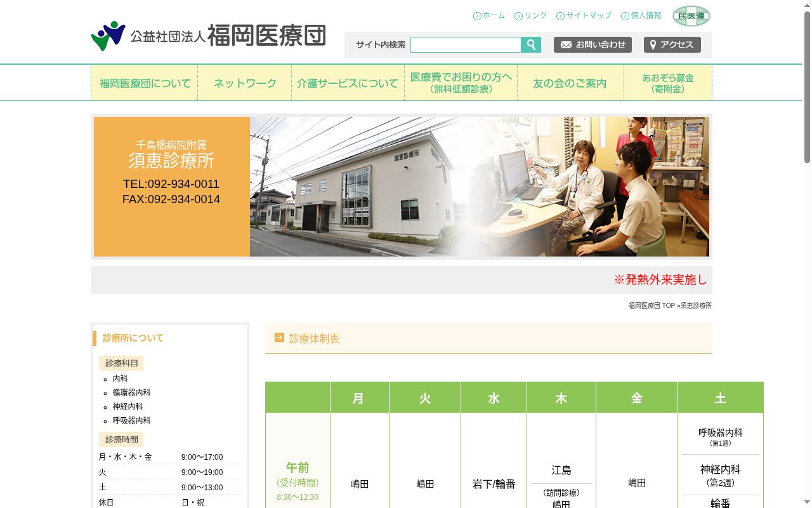Open the サイトマップ link
This screenshot has width=812, height=508.
click(584, 16)
